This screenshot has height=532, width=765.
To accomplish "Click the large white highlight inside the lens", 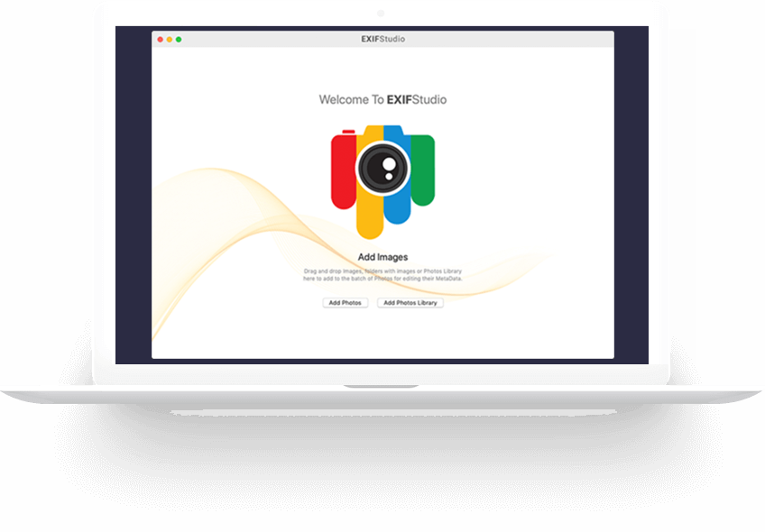I will pos(388,164).
